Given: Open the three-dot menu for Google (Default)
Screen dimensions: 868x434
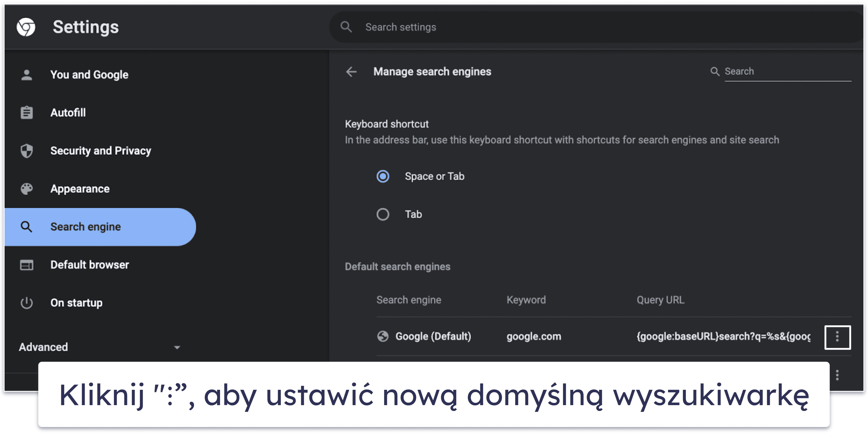Looking at the screenshot, I should click(x=837, y=337).
